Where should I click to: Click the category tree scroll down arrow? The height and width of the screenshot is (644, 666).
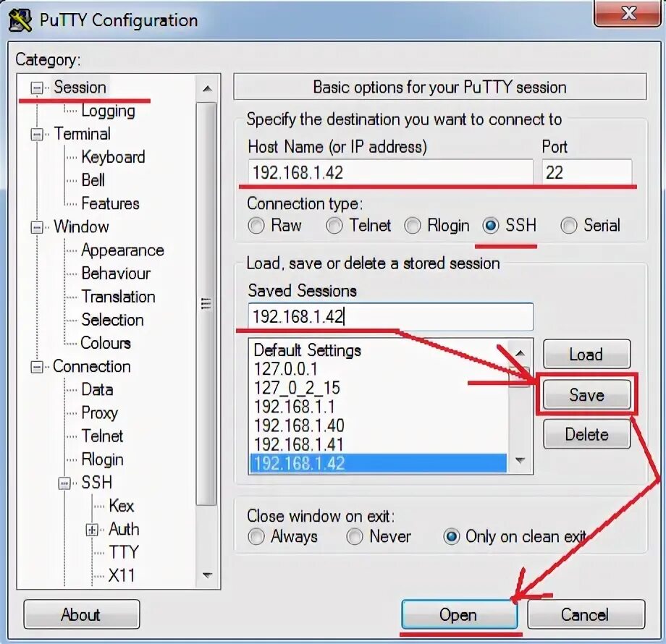click(x=207, y=576)
